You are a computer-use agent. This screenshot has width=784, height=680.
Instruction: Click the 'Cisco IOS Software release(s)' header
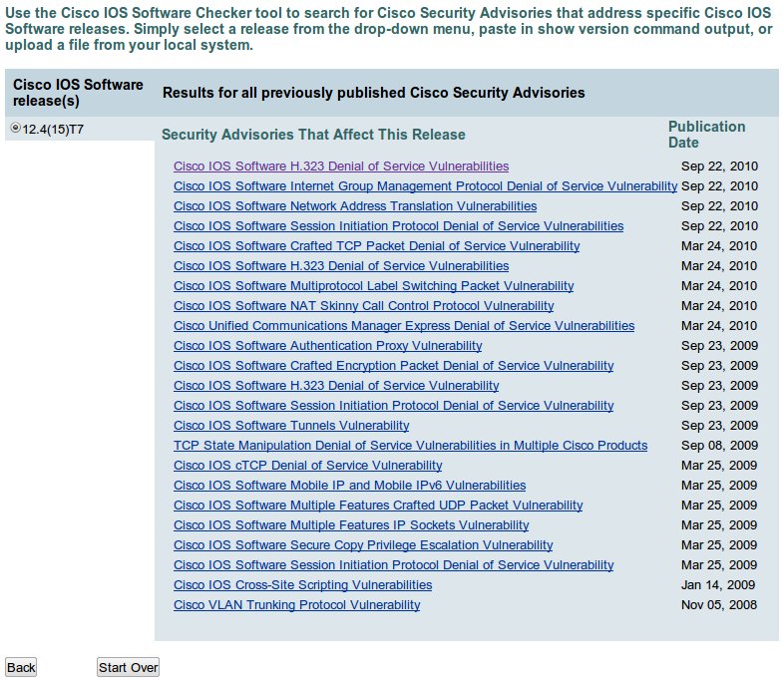[x=78, y=93]
